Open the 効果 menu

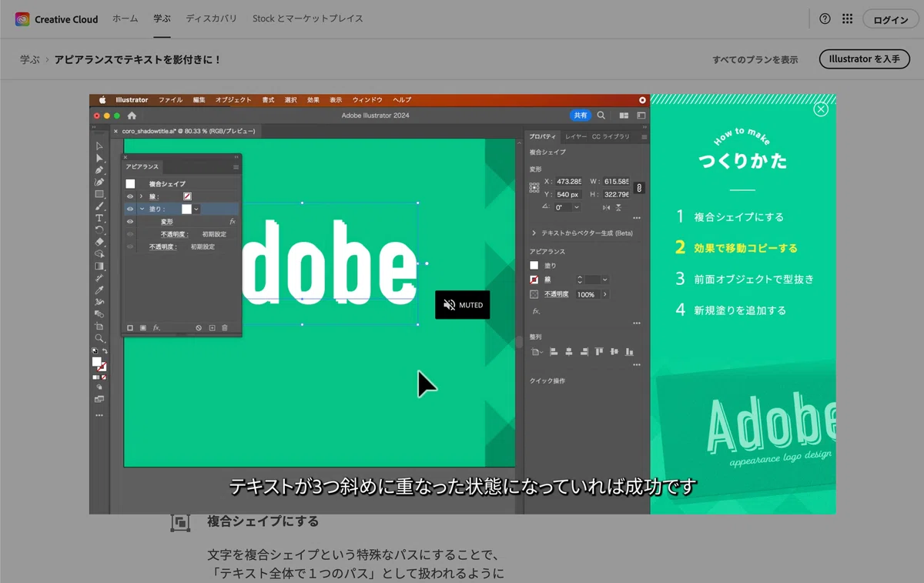pyautogui.click(x=313, y=100)
